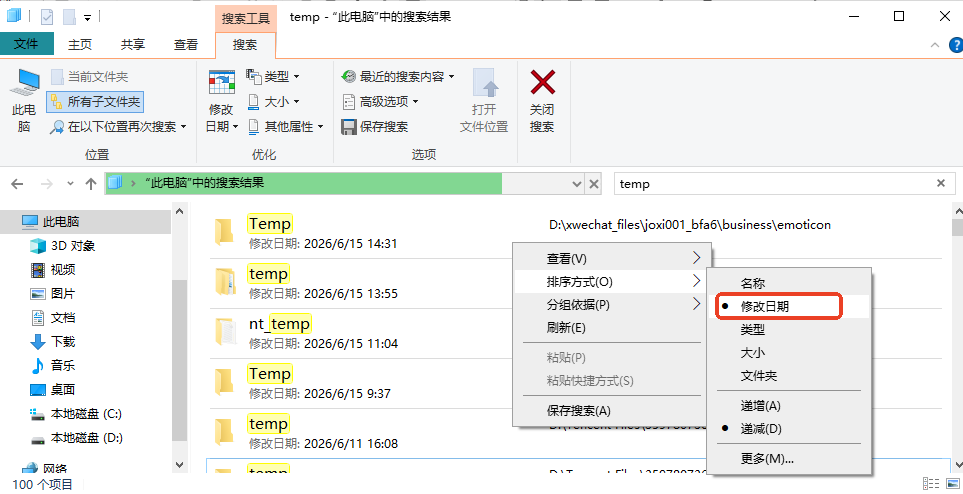Open the 大小 filter dropdown

point(273,101)
